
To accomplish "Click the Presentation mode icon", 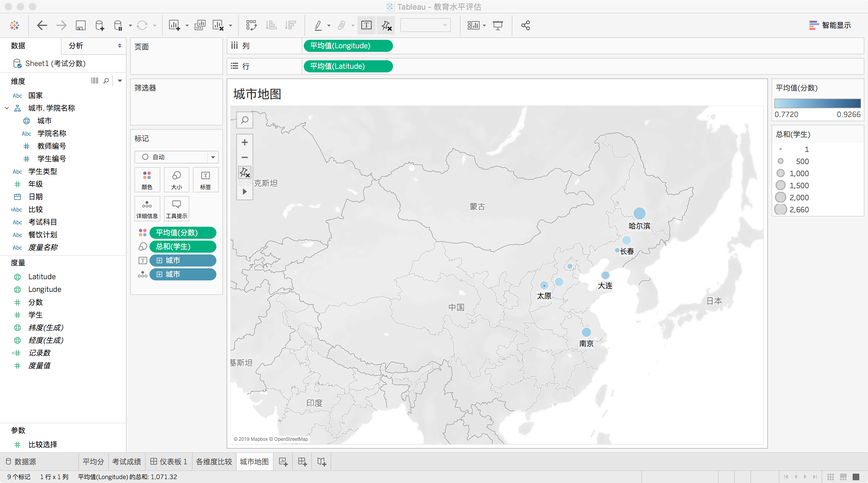I will coord(498,25).
